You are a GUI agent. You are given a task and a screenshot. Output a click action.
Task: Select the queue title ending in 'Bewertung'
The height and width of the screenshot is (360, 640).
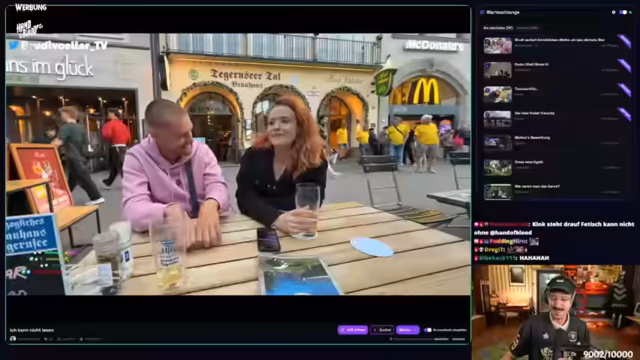[x=532, y=138]
